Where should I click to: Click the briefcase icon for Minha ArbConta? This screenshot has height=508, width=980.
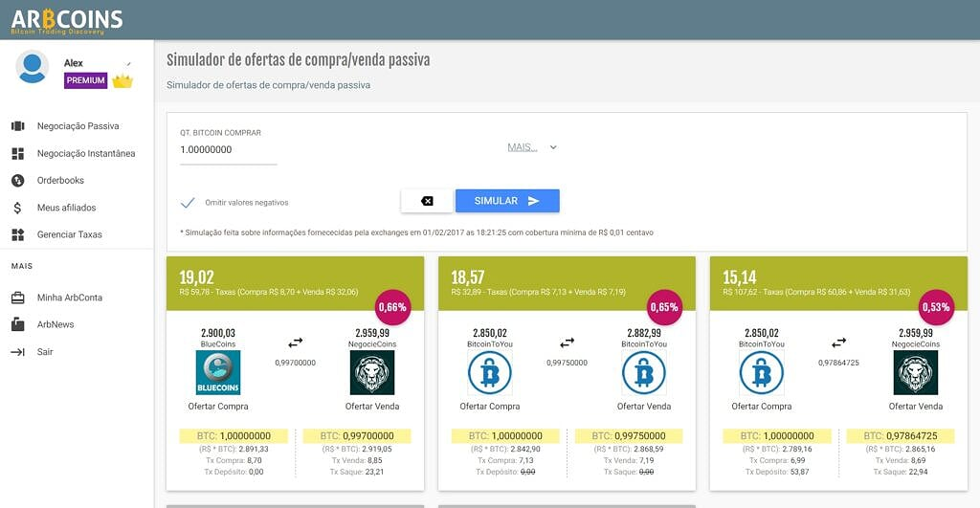[x=17, y=298]
